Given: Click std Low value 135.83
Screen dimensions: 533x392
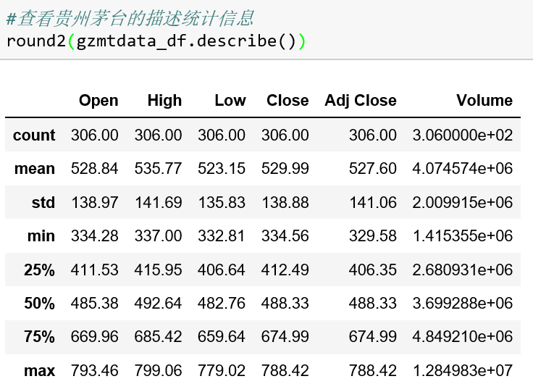Looking at the screenshot, I should click(x=222, y=202).
